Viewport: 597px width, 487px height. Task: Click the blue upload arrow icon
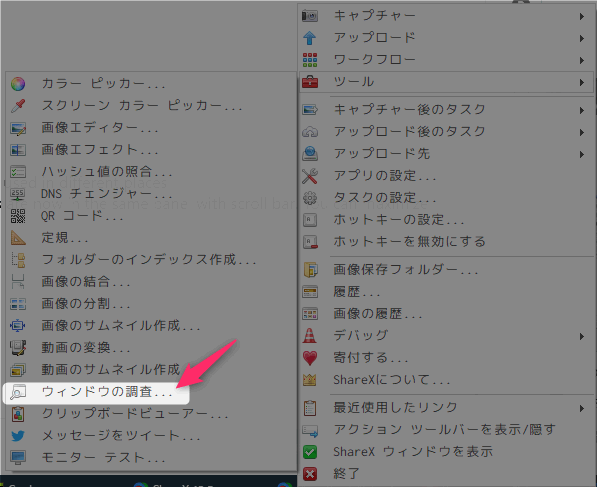click(x=310, y=38)
